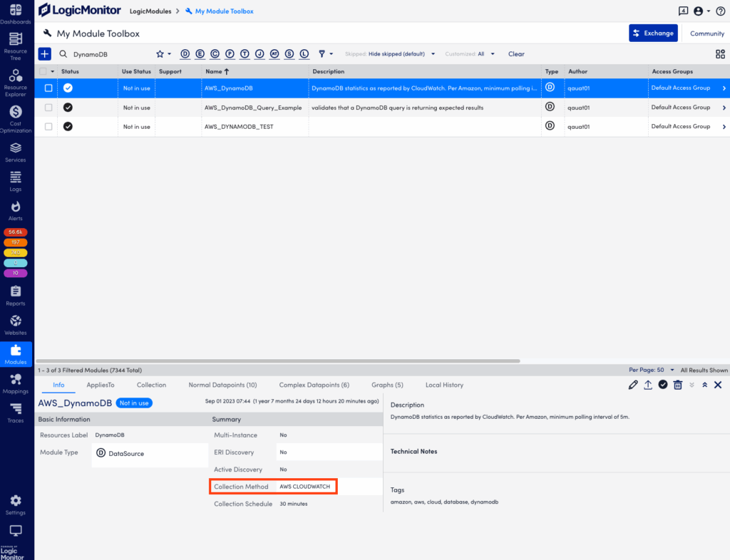Open user account dropdown in top bar
The width and height of the screenshot is (730, 560).
(x=702, y=11)
